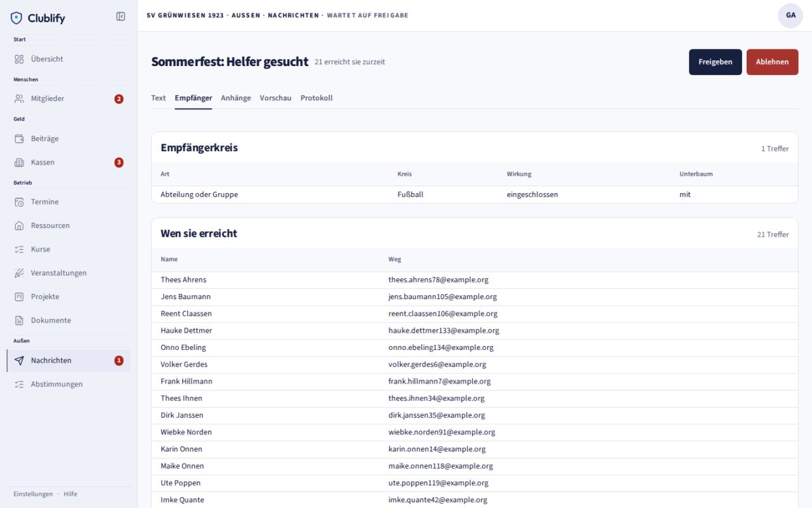Click the Projekte board icon
This screenshot has height=508, width=812.
19,297
